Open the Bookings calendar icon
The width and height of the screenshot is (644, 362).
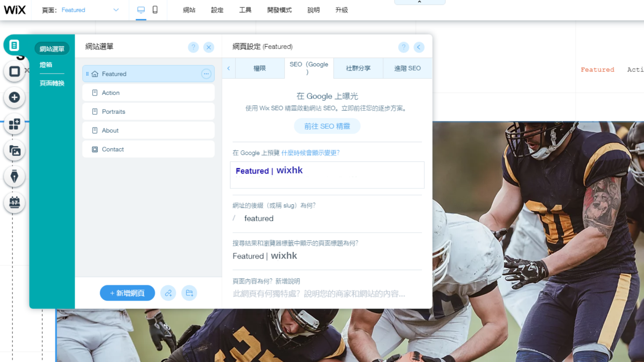click(x=15, y=202)
